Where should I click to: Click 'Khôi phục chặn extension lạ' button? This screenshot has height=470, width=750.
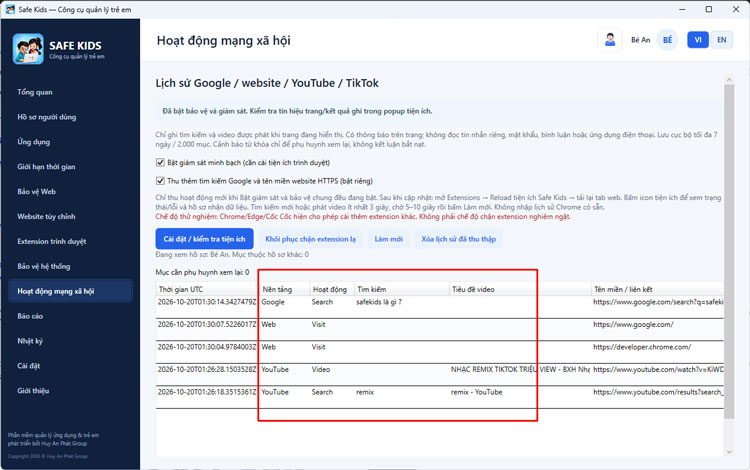pyautogui.click(x=310, y=239)
